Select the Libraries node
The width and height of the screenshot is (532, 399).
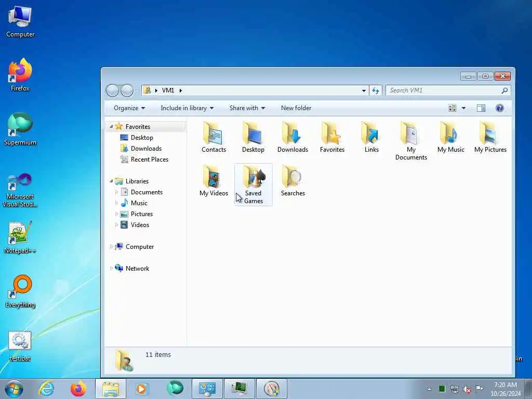click(x=137, y=181)
